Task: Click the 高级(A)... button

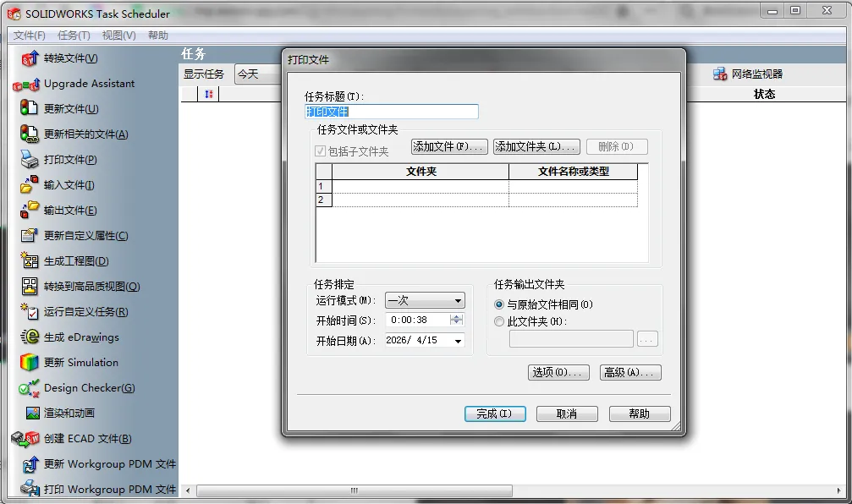Action: 630,372
